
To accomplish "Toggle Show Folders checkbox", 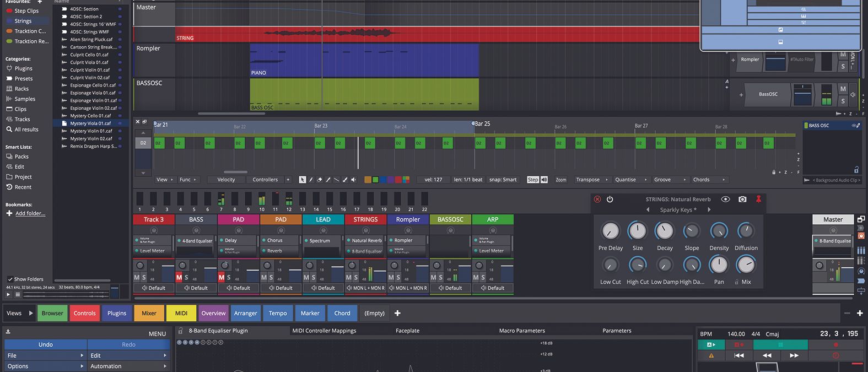I will click(x=10, y=279).
